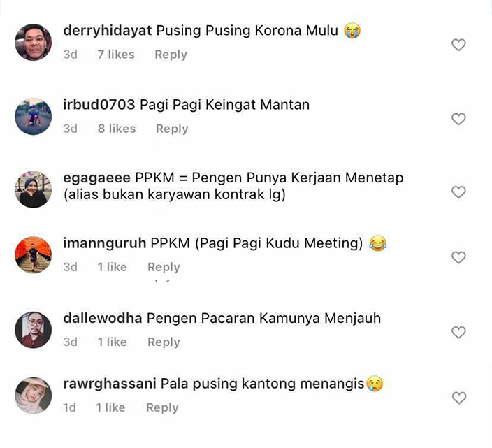
Task: Open rawrghassani's avatar
Action: pos(34,396)
